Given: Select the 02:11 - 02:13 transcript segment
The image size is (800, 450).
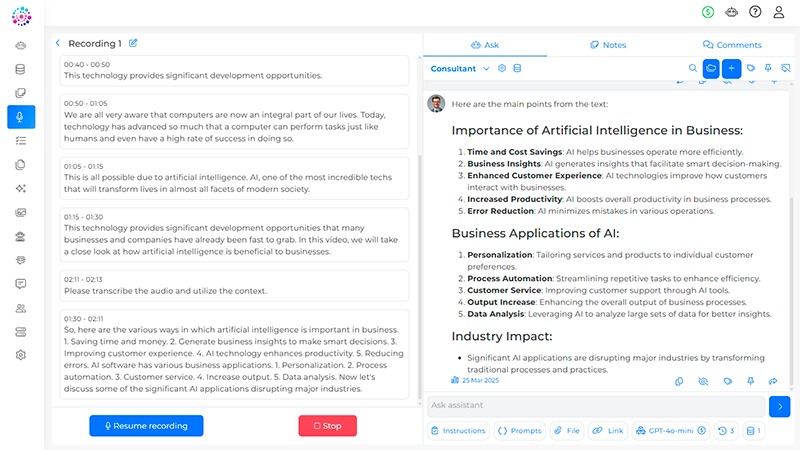Looking at the screenshot, I should pyautogui.click(x=234, y=286).
